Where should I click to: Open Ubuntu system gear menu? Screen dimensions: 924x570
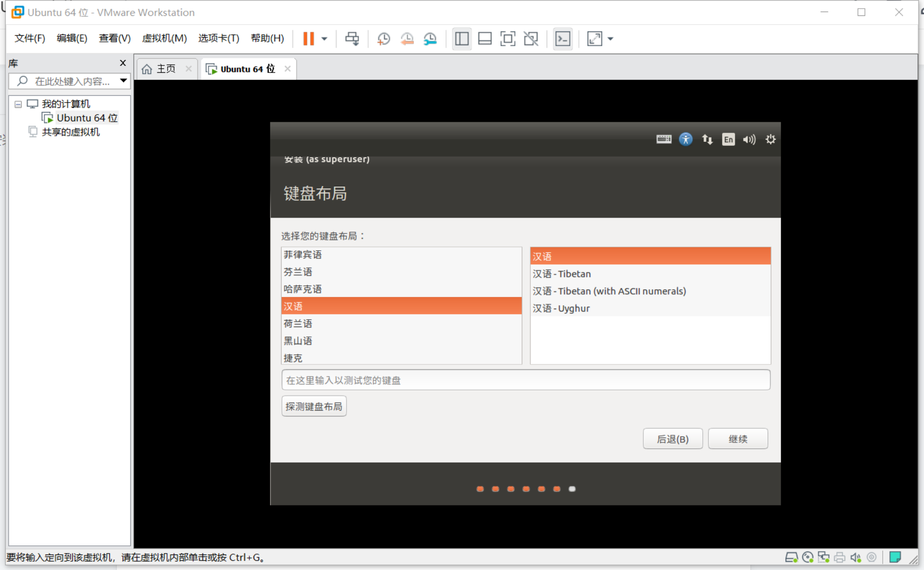[770, 140]
